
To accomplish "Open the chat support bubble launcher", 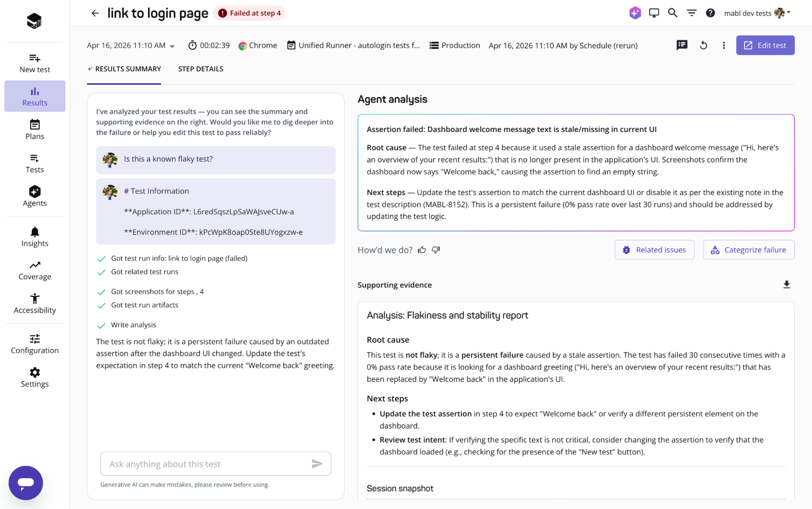I will (26, 483).
